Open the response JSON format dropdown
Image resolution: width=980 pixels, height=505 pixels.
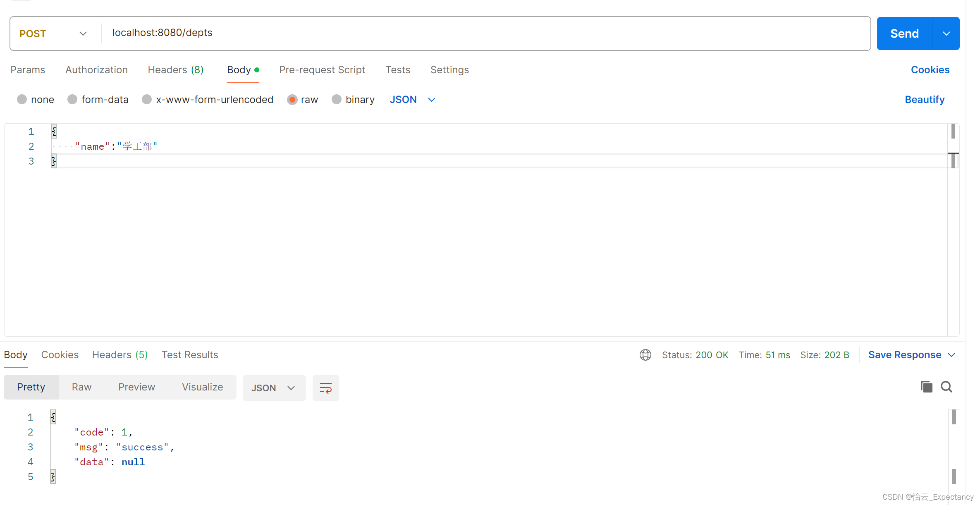273,388
